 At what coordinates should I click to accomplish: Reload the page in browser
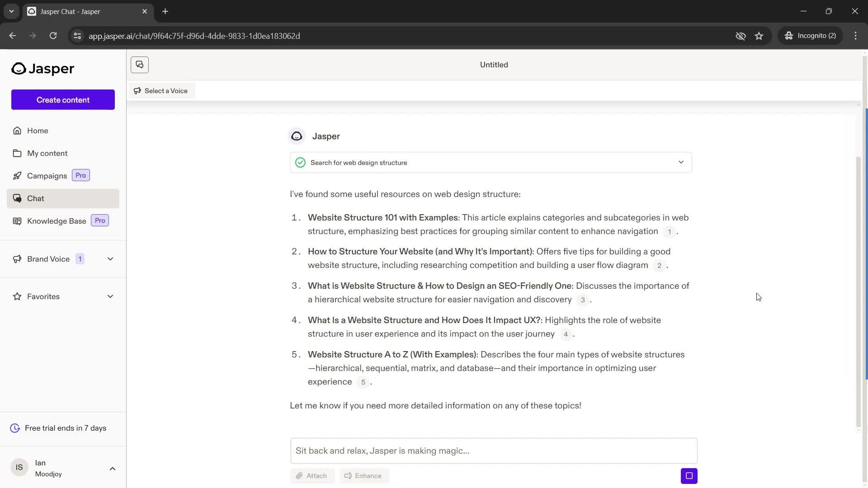(x=53, y=36)
